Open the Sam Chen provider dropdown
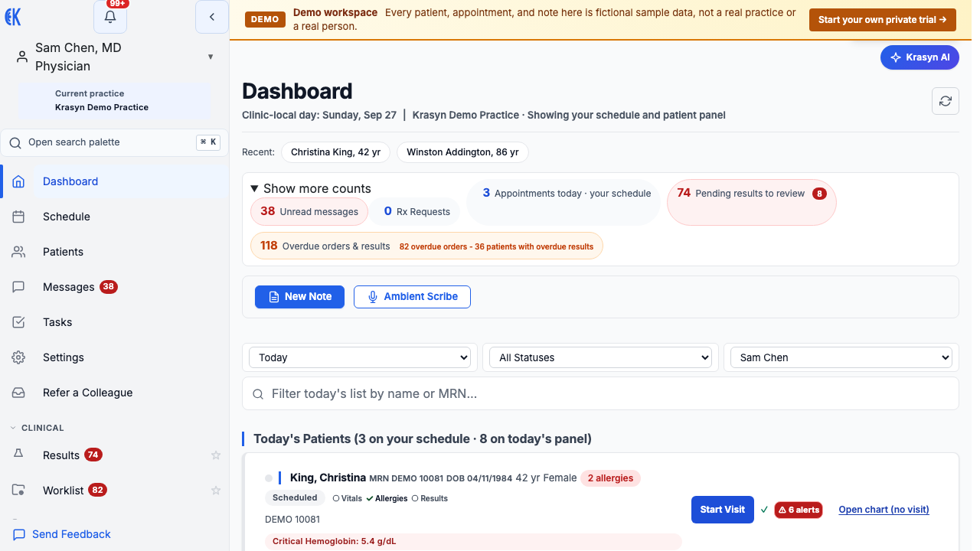This screenshot has width=980, height=551. pyautogui.click(x=841, y=357)
